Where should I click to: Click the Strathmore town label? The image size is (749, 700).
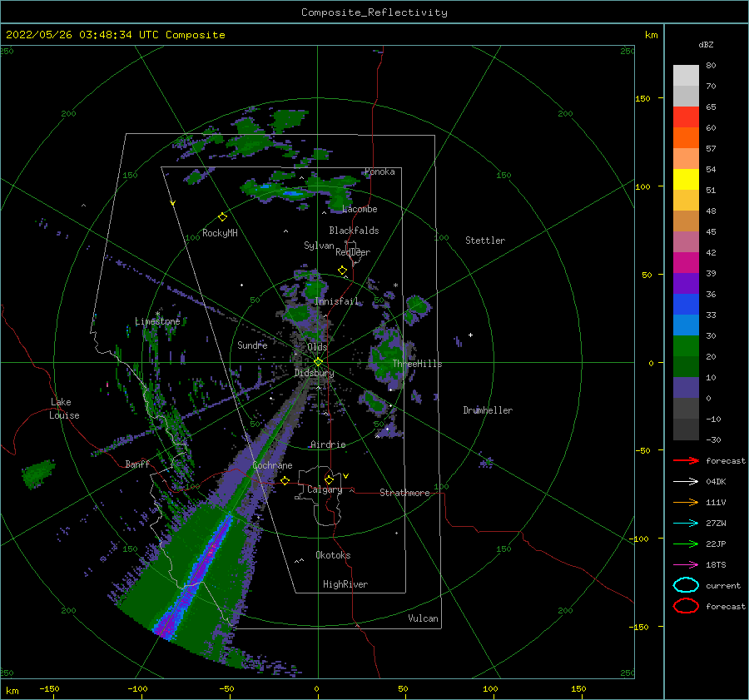click(x=404, y=493)
